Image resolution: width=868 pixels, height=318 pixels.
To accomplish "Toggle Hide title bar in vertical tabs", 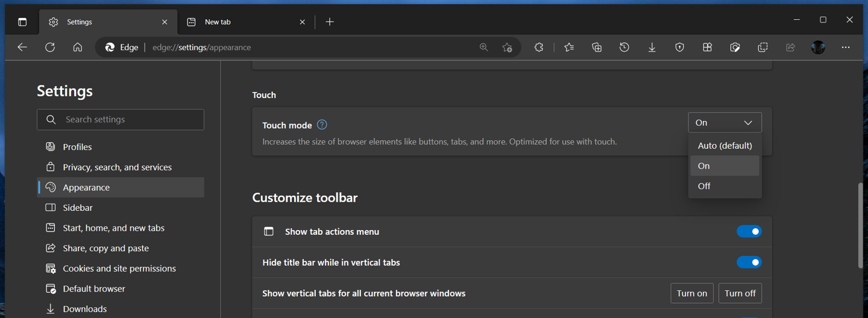I will point(749,262).
